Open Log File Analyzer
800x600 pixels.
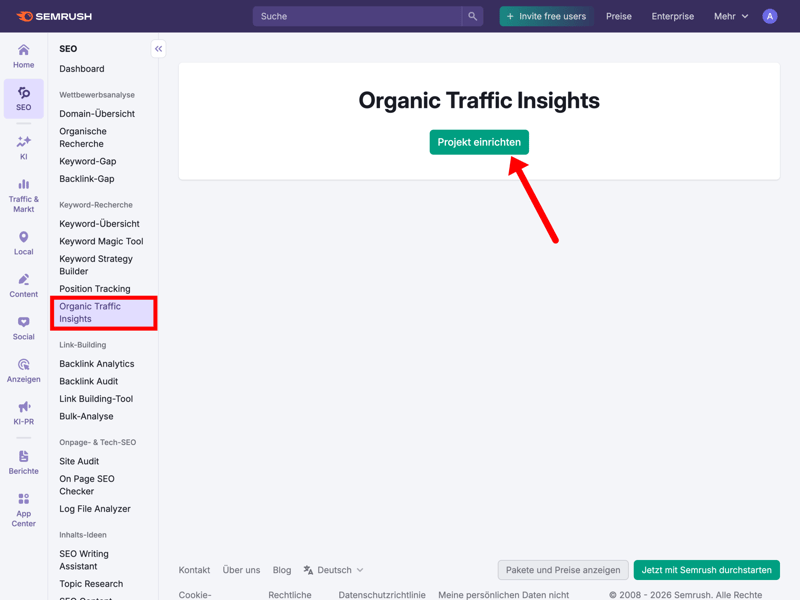coord(95,509)
